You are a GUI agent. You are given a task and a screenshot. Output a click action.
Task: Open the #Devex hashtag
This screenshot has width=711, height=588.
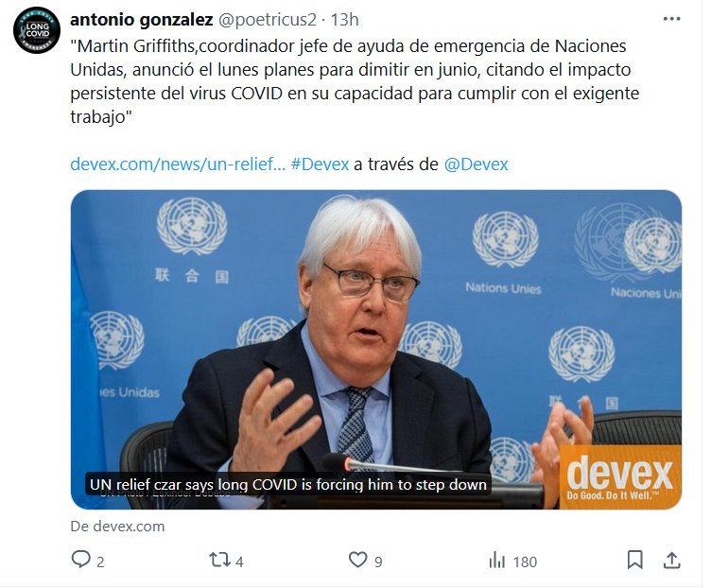[x=320, y=164]
